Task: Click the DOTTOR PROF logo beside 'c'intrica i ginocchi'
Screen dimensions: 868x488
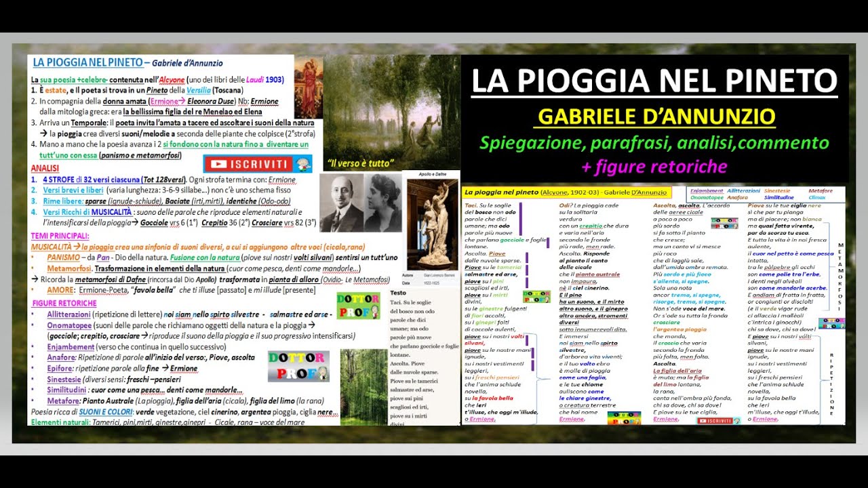Action: (x=832, y=323)
